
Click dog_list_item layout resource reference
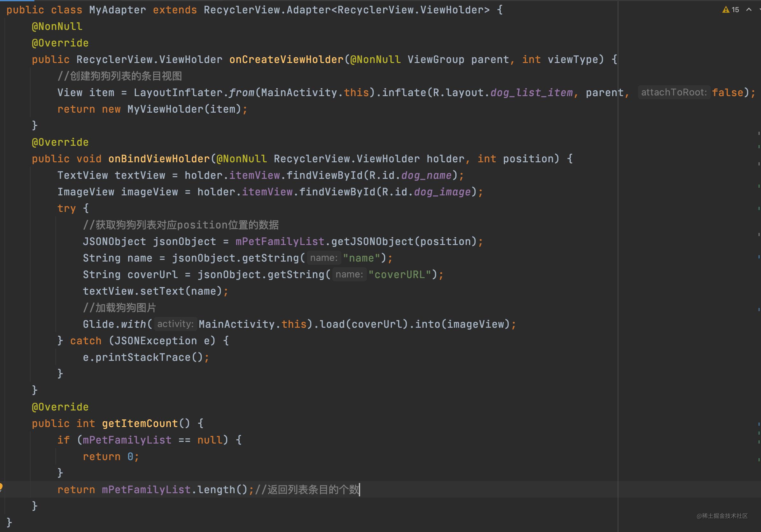[531, 93]
